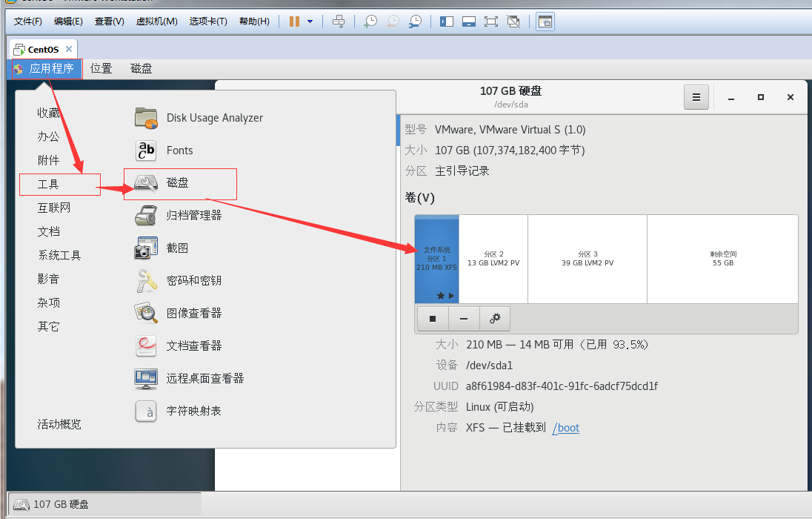Select the 影音 sound and video category
This screenshot has height=519, width=812.
click(48, 279)
